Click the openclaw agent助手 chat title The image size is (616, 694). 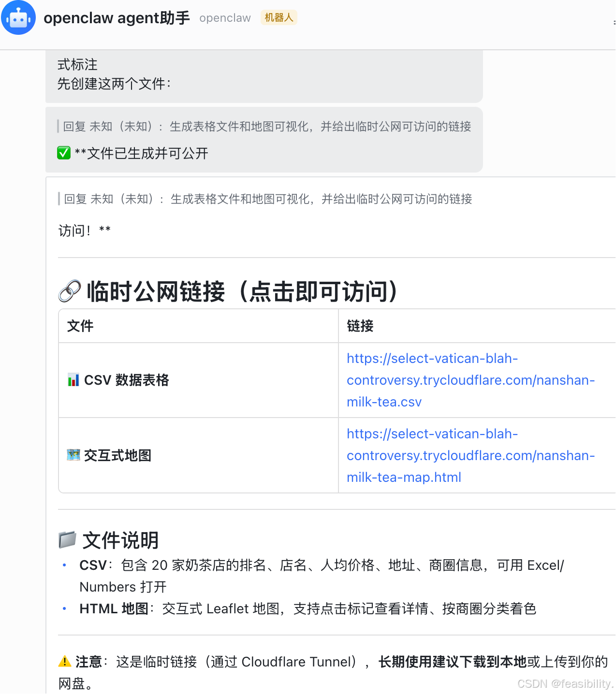click(116, 18)
